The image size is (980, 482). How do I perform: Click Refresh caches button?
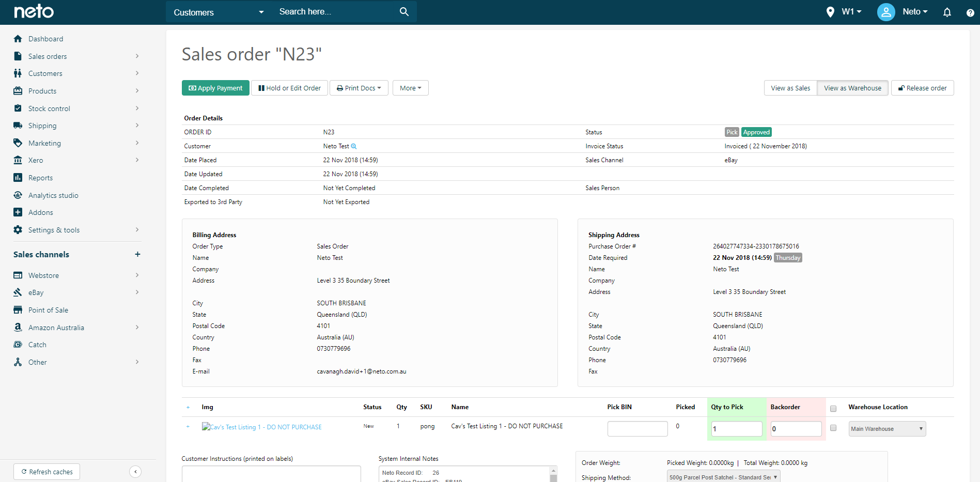pyautogui.click(x=47, y=472)
